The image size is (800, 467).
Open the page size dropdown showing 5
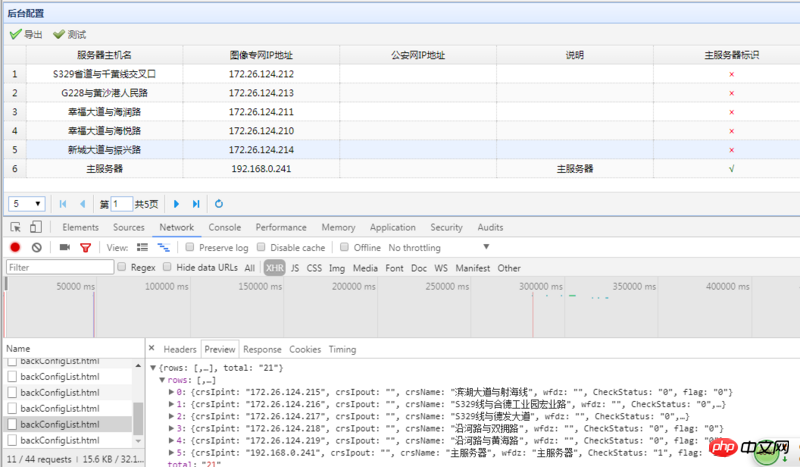pos(27,204)
